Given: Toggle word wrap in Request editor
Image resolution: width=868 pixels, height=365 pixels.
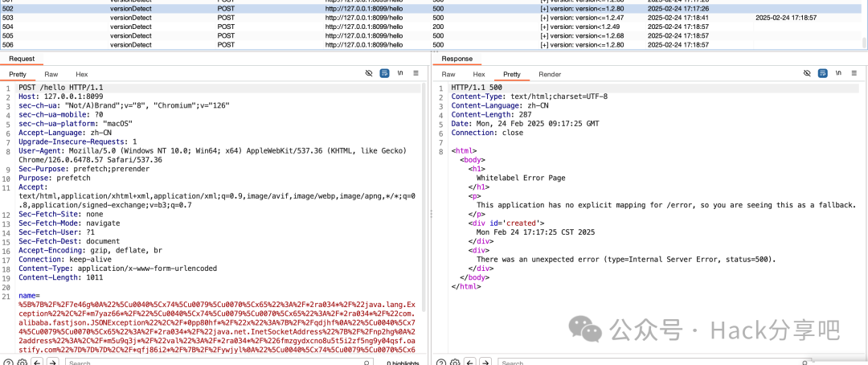Looking at the screenshot, I should point(385,74).
